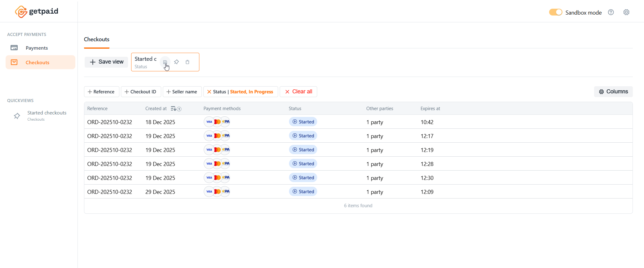Select Checkouts in the sidebar
Viewport: 644px width, 268px height.
[x=40, y=62]
